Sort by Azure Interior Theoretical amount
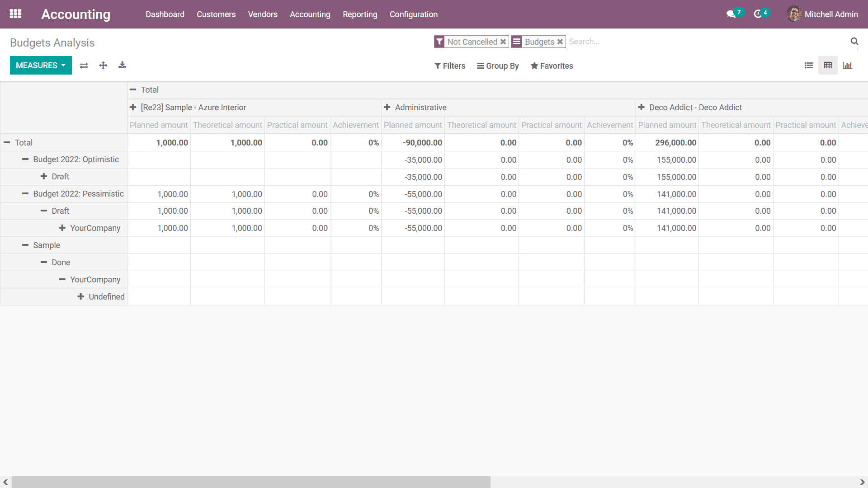Image resolution: width=868 pixels, height=488 pixels. pos(227,125)
